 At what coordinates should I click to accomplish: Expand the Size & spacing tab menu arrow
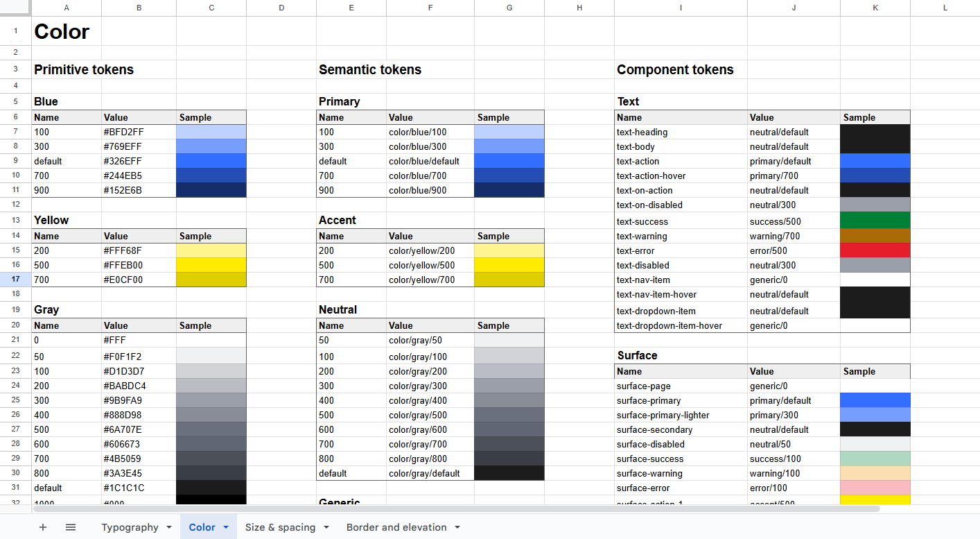point(326,527)
